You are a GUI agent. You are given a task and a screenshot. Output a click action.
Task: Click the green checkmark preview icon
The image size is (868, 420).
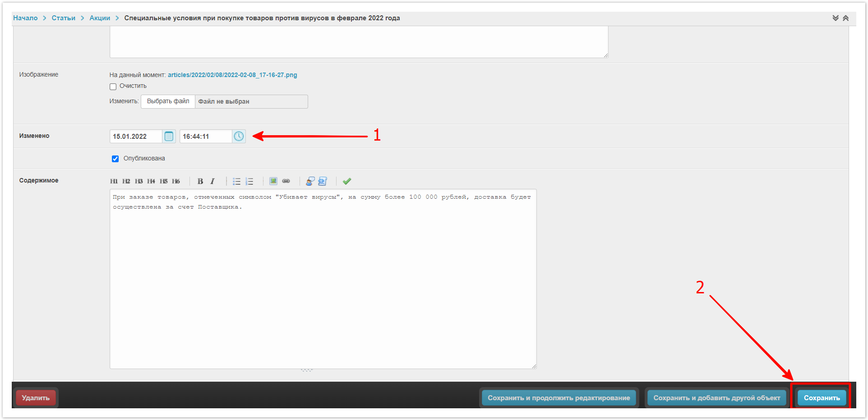(x=346, y=181)
